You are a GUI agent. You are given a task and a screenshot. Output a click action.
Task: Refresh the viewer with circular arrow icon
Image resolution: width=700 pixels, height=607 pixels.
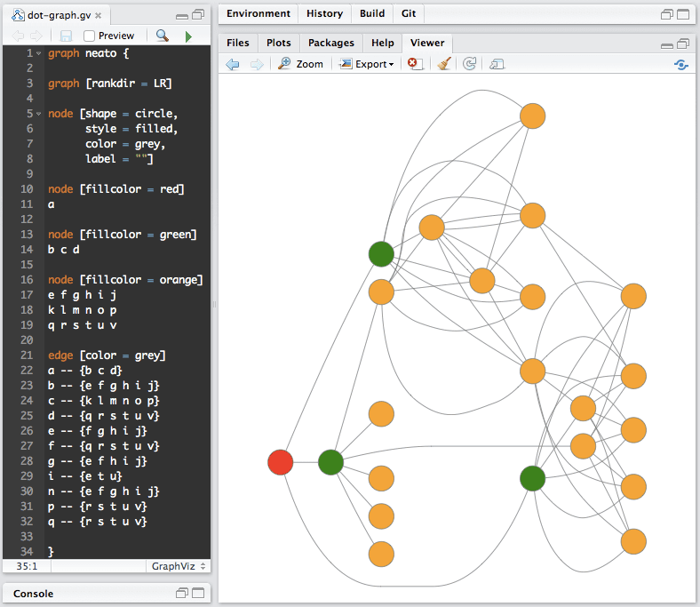pyautogui.click(x=469, y=64)
